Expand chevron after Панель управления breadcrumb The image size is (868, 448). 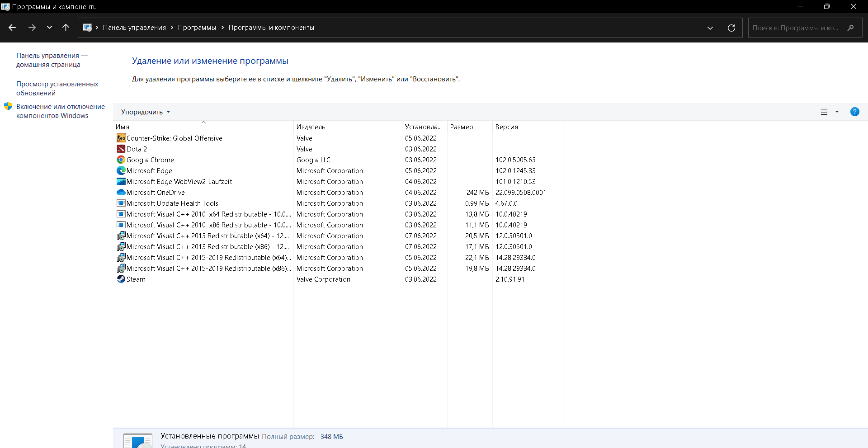[x=172, y=28]
